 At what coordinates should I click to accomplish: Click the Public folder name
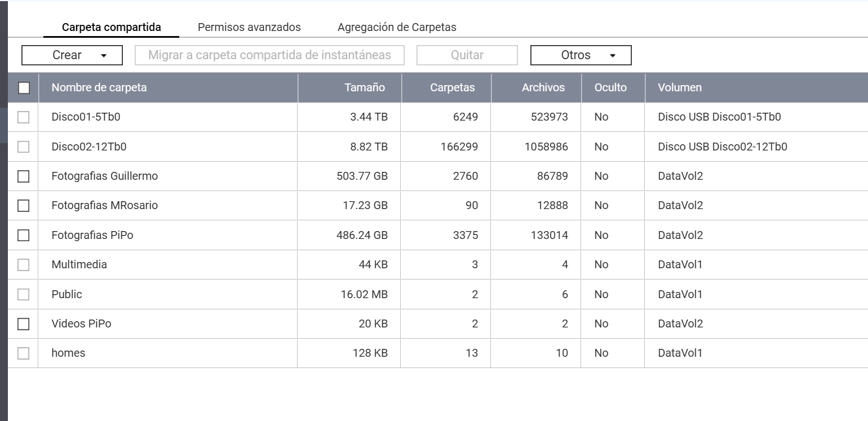pyautogui.click(x=67, y=294)
